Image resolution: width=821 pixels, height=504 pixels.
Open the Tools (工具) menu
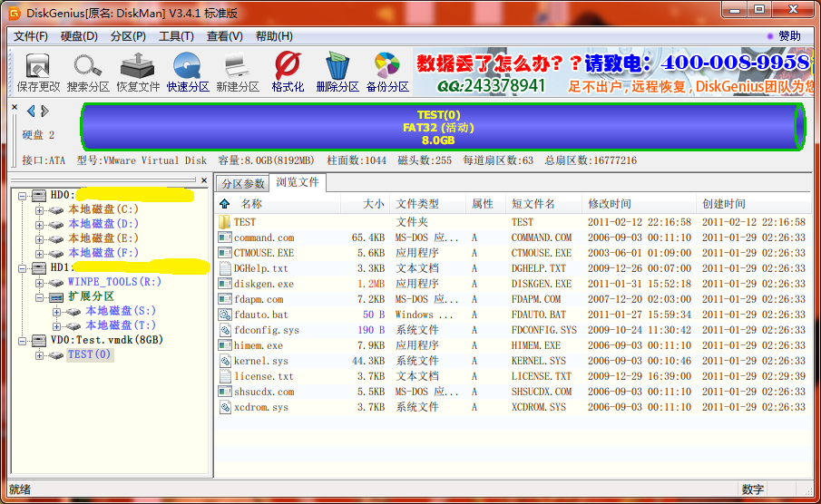pos(177,36)
